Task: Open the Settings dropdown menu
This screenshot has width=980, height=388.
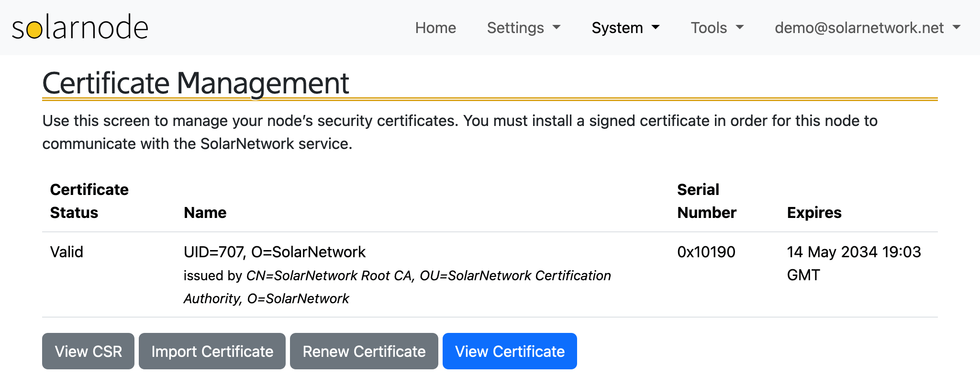Action: [523, 28]
